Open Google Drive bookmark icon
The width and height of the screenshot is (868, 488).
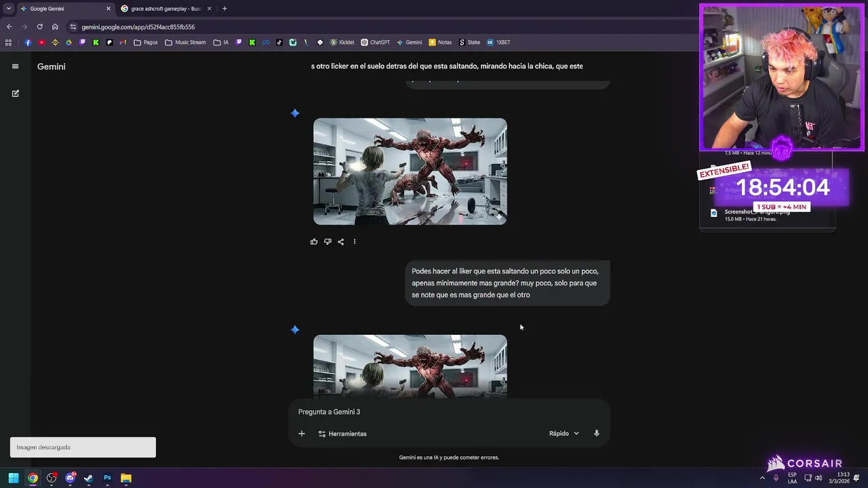pos(68,42)
